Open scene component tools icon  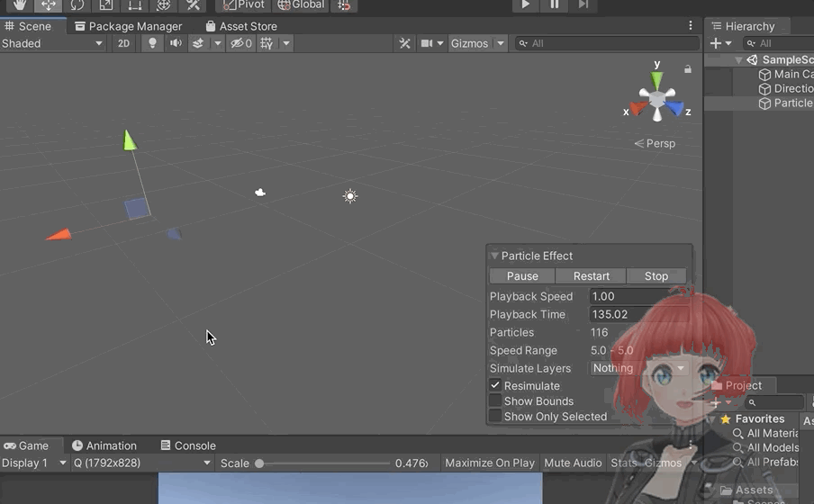click(404, 43)
